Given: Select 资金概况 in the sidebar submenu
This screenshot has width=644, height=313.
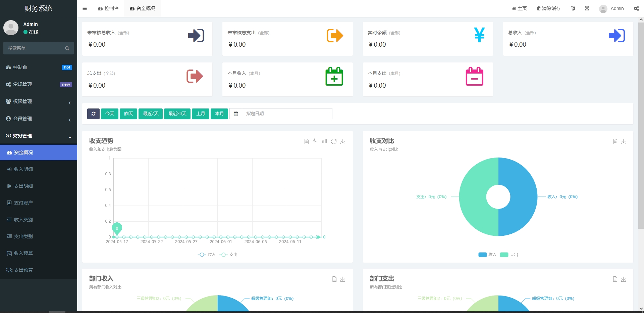Looking at the screenshot, I should pyautogui.click(x=39, y=152).
